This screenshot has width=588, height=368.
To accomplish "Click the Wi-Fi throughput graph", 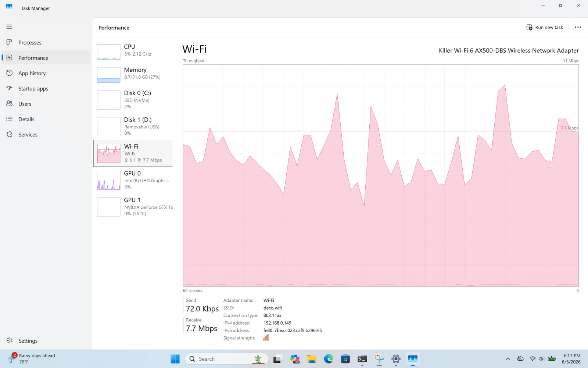I will 381,176.
